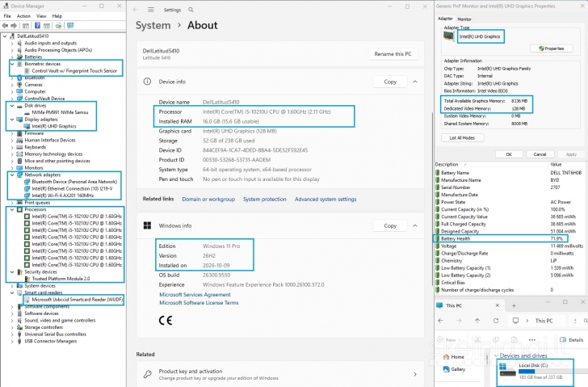
Task: Open Product key and activation chevron
Action: 415,374
